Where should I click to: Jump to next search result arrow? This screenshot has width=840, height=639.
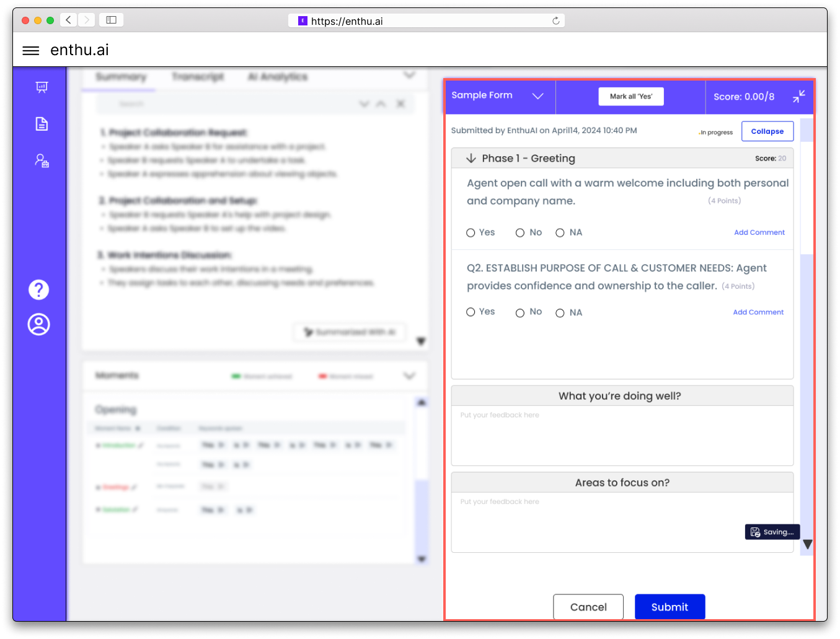click(x=365, y=104)
